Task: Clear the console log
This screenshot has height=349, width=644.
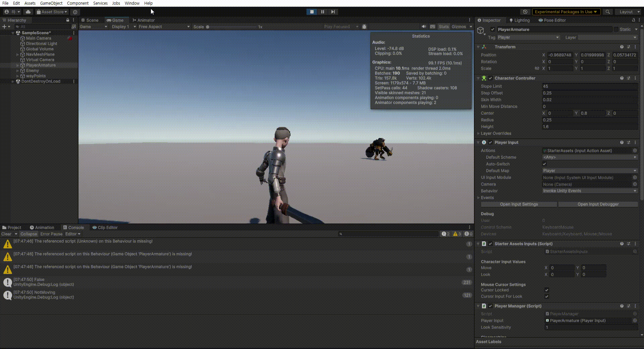Action: (x=6, y=234)
